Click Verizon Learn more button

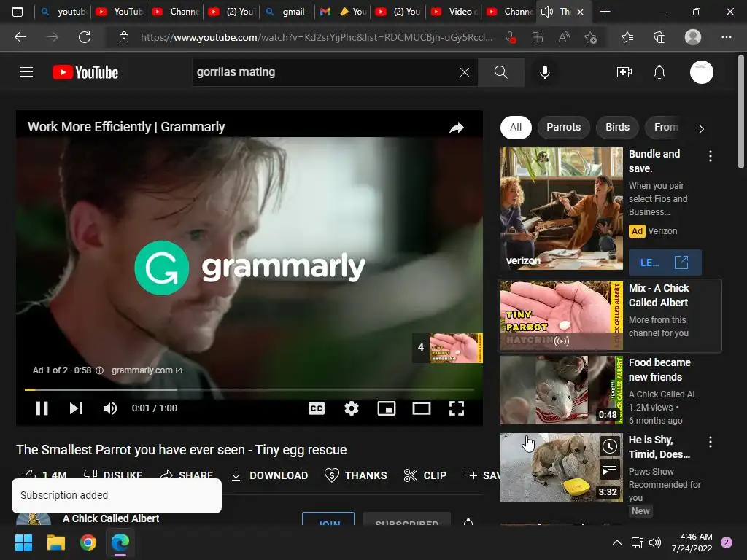665,262
